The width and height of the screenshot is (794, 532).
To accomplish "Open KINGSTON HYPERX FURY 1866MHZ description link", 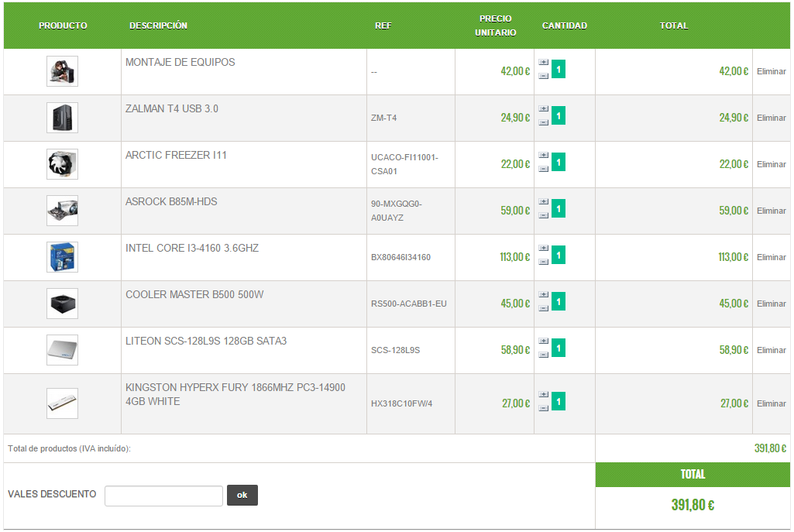I will point(235,394).
